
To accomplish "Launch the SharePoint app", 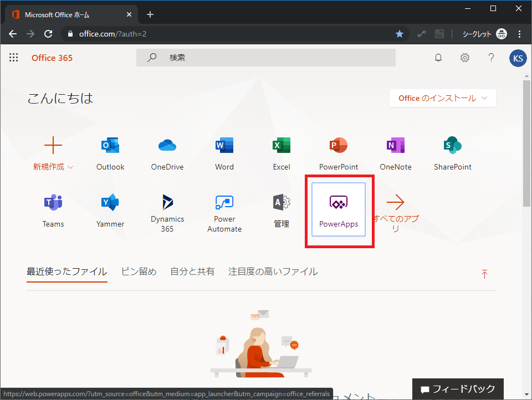I will (x=453, y=153).
